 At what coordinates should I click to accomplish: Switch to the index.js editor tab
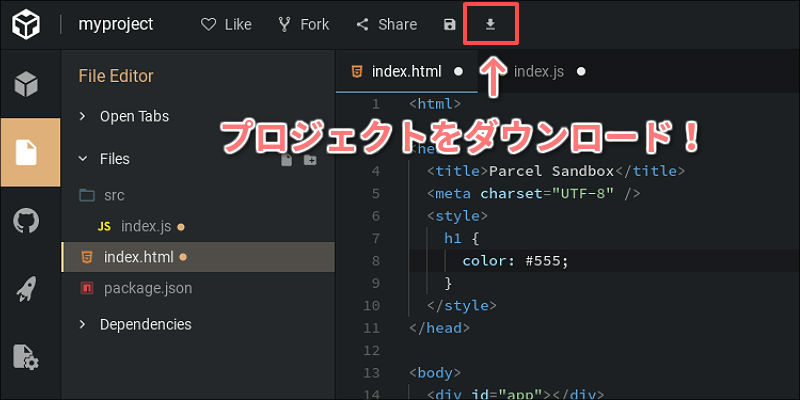coord(539,71)
